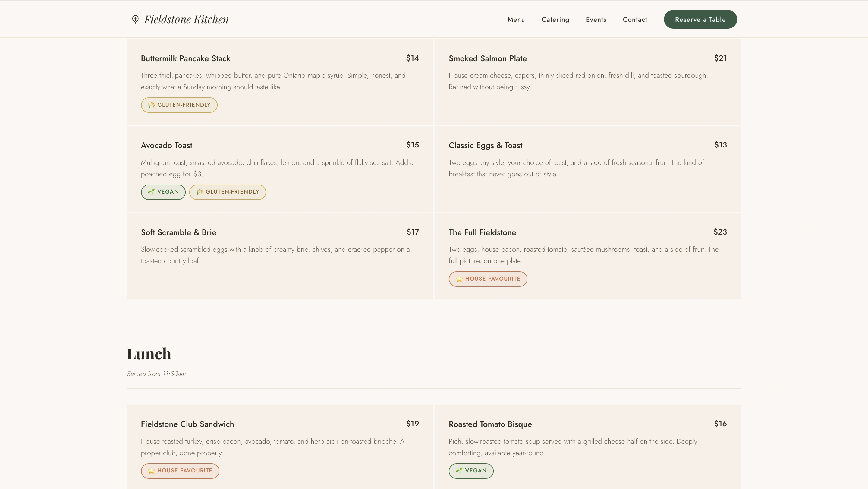The image size is (868, 489).
Task: Navigate to the Contact page
Action: (635, 20)
